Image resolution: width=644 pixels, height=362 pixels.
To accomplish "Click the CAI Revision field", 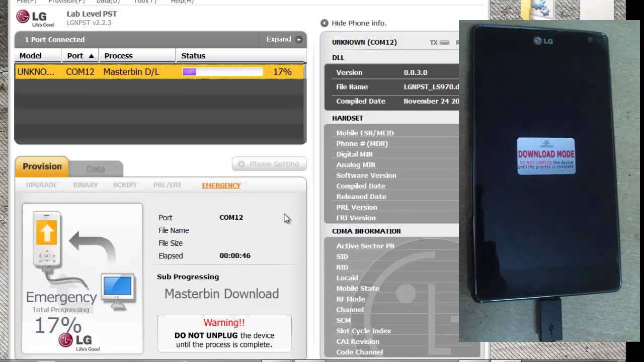I will (x=358, y=341).
